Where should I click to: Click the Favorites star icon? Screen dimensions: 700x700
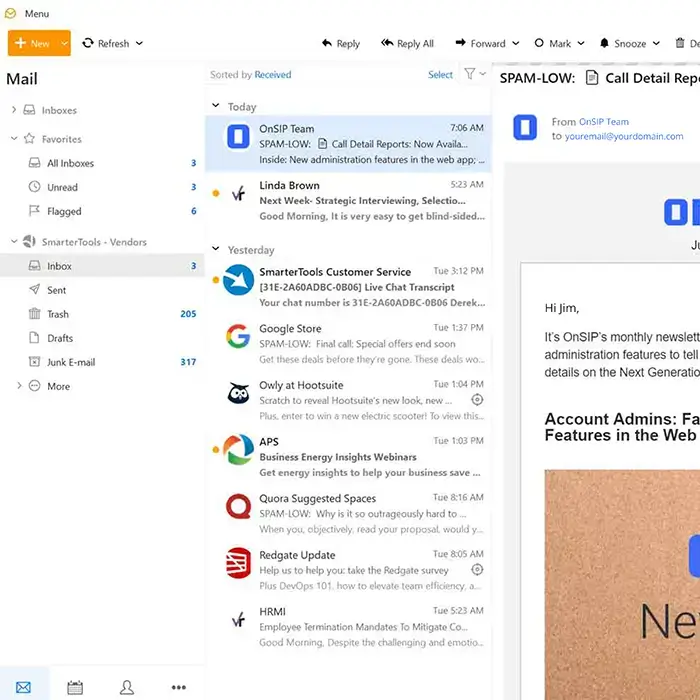coord(29,138)
